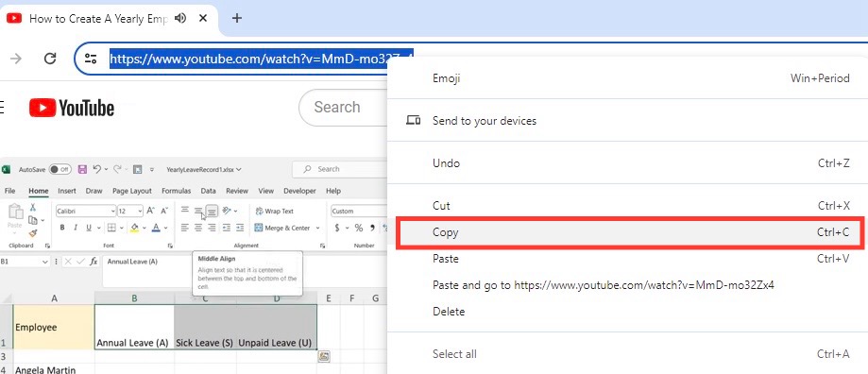868x374 pixels.
Task: Click the Excel Search box
Action: tap(339, 169)
